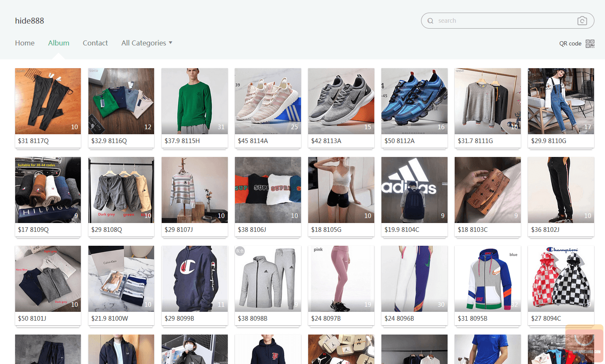Viewport: 605px width, 364px height.
Task: Click the $27 8094C caption
Action: pyautogui.click(x=546, y=319)
